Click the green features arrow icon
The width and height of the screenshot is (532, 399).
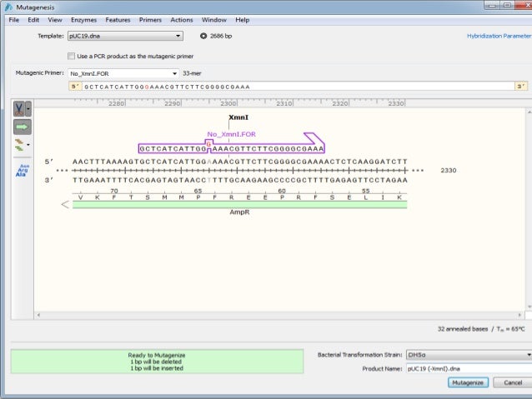[x=23, y=127]
